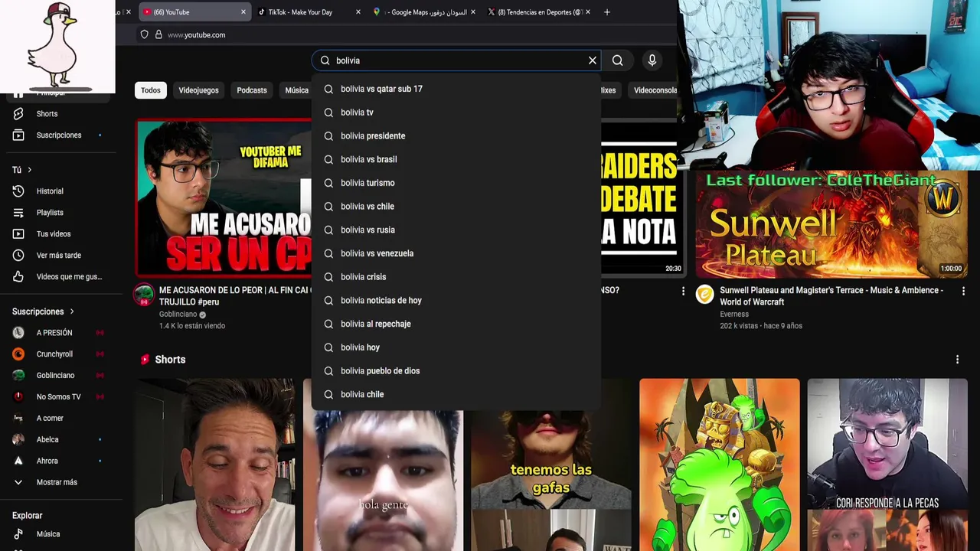
Task: Select the Música filter chip
Action: coord(296,90)
